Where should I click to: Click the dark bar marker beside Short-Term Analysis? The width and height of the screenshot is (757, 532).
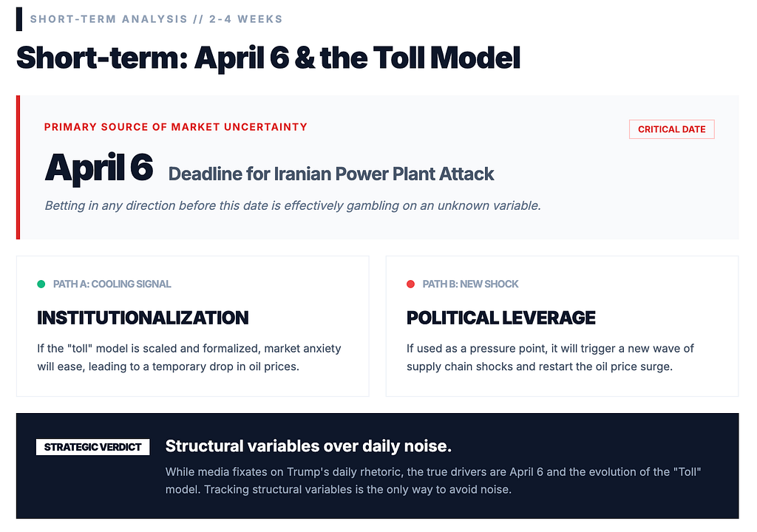[x=18, y=19]
